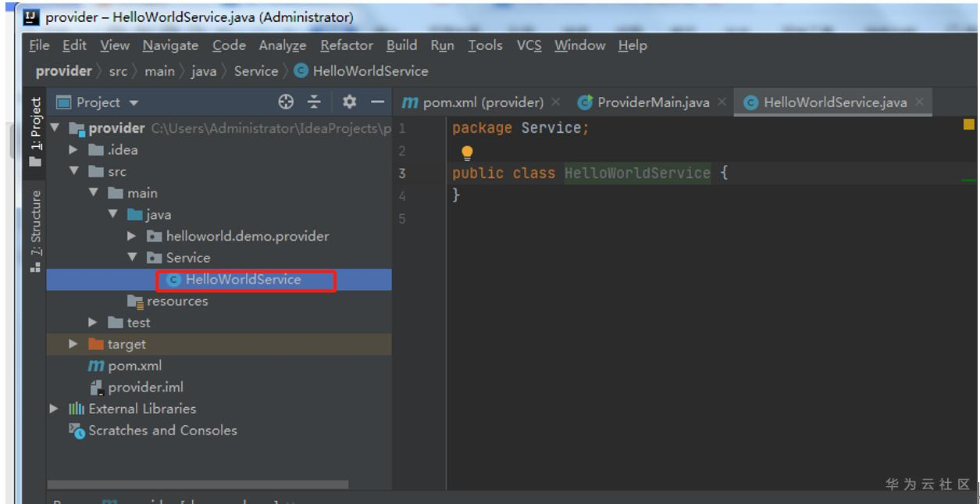Hide the Project panel with minus icon
This screenshot has height=504, width=980.
(378, 102)
